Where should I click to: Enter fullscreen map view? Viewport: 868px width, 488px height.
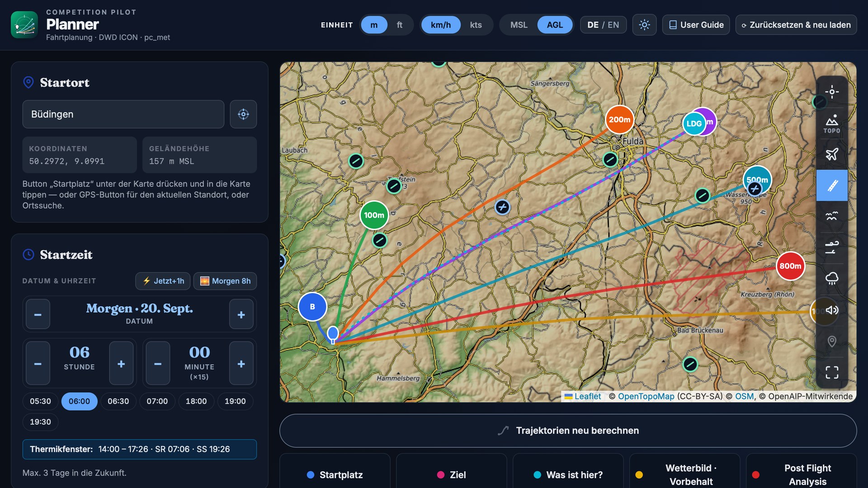coord(832,372)
